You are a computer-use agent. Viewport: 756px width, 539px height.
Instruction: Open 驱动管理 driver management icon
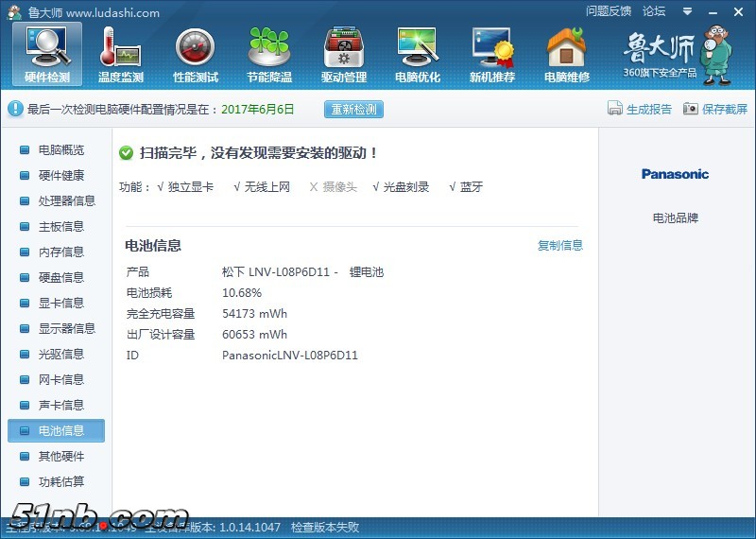[344, 53]
